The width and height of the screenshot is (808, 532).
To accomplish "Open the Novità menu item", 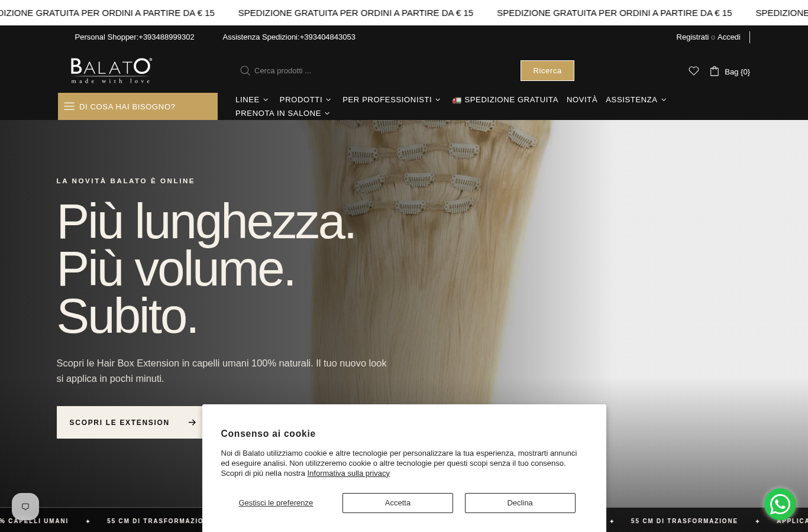I will coord(582,100).
